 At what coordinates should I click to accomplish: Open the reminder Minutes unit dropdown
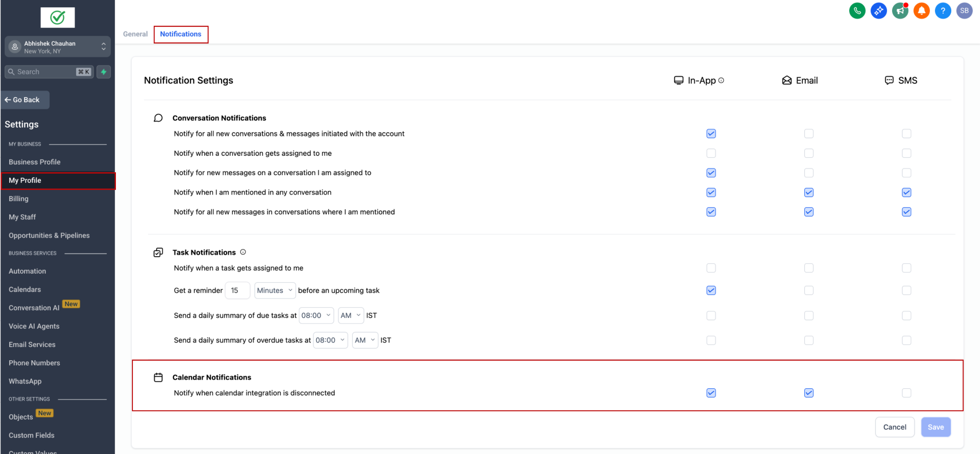point(275,291)
